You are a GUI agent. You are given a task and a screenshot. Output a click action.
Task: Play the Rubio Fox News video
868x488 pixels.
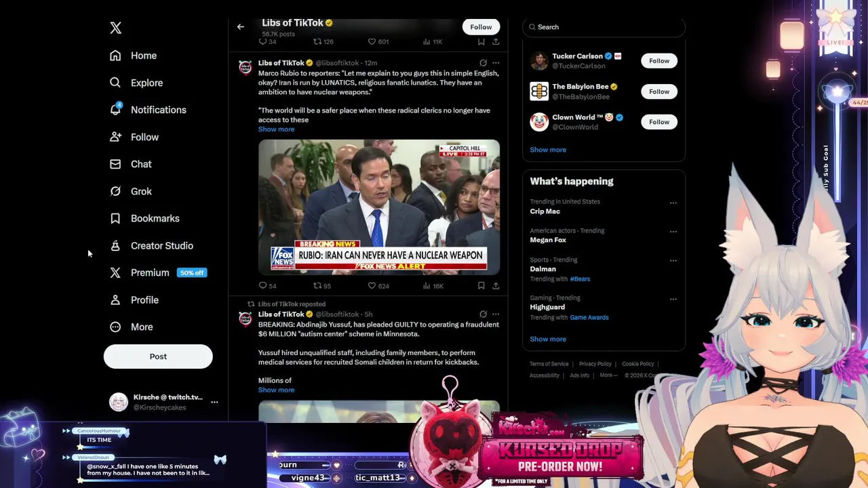(x=378, y=207)
